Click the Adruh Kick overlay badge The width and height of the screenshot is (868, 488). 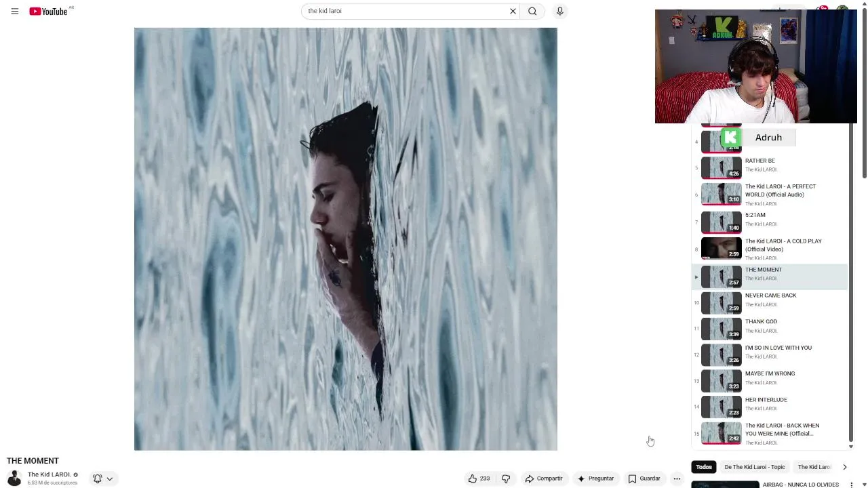[757, 138]
